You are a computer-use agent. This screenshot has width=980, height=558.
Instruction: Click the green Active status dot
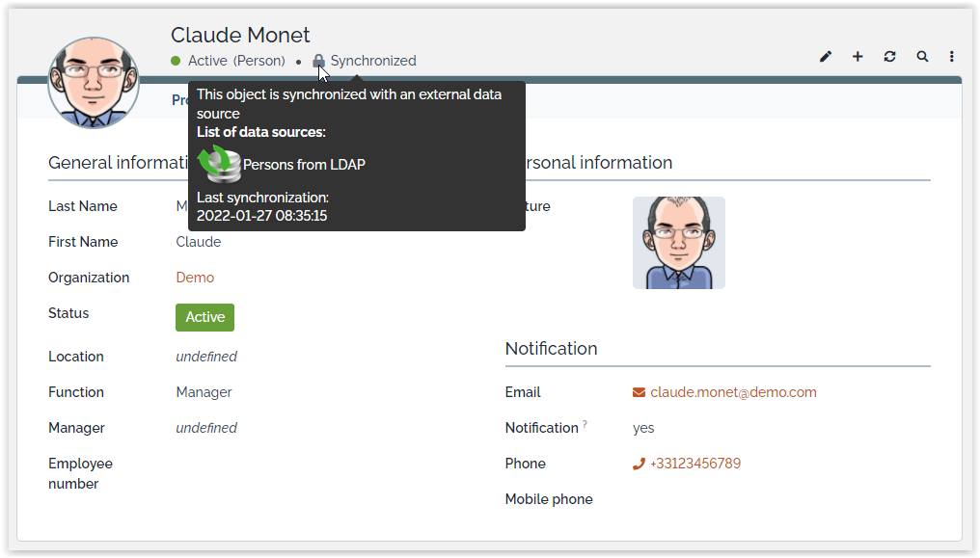tap(177, 61)
